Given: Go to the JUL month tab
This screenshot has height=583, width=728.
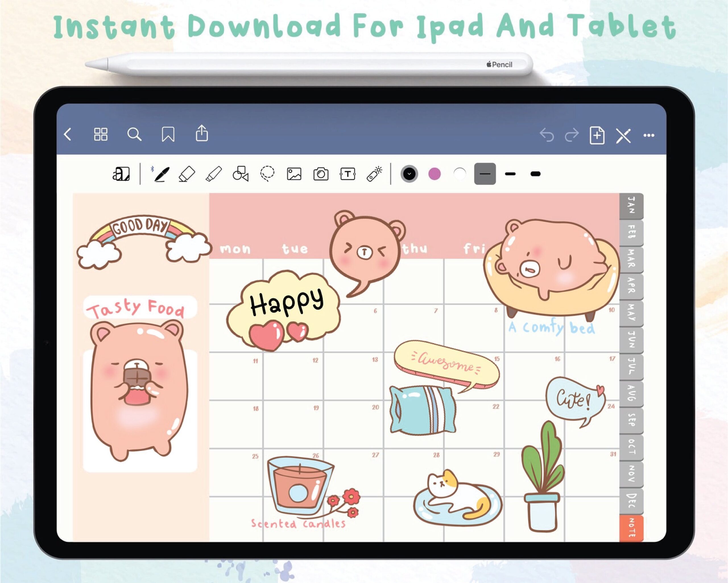Looking at the screenshot, I should tap(631, 367).
